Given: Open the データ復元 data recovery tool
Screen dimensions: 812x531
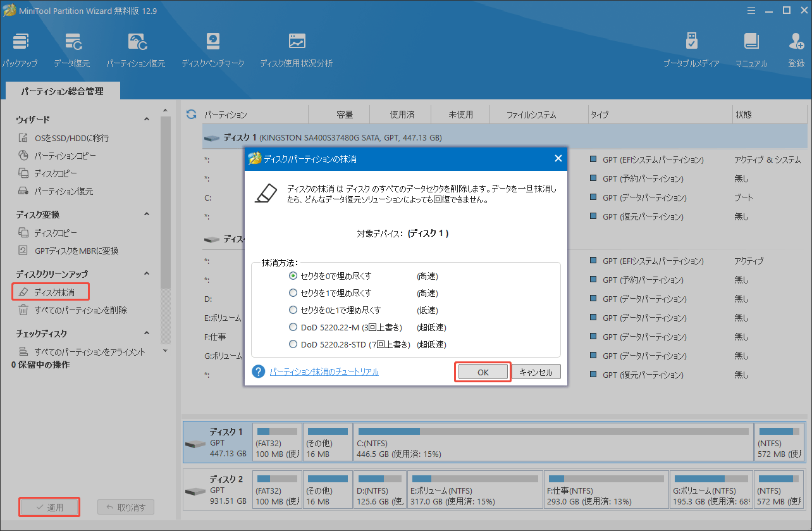Looking at the screenshot, I should (x=71, y=49).
